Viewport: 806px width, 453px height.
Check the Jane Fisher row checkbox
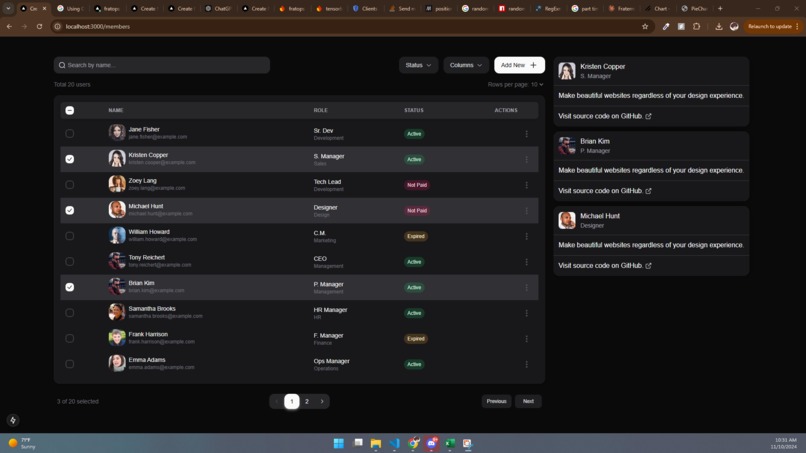69,134
